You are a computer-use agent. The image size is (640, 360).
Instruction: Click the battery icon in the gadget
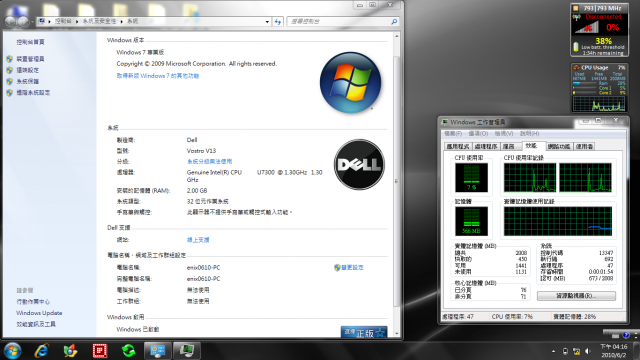coord(576,47)
